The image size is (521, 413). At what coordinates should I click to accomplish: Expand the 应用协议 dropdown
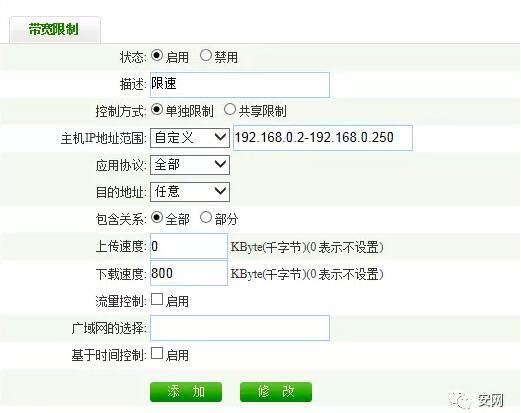click(190, 165)
